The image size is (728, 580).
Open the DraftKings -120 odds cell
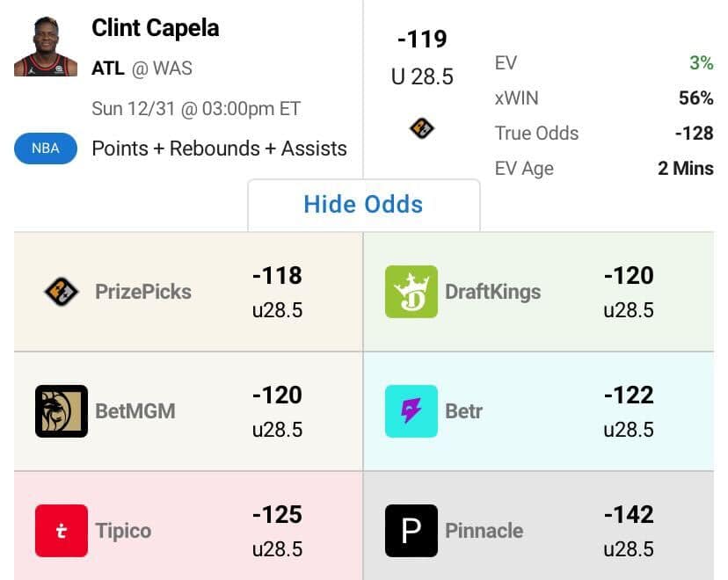click(x=628, y=292)
